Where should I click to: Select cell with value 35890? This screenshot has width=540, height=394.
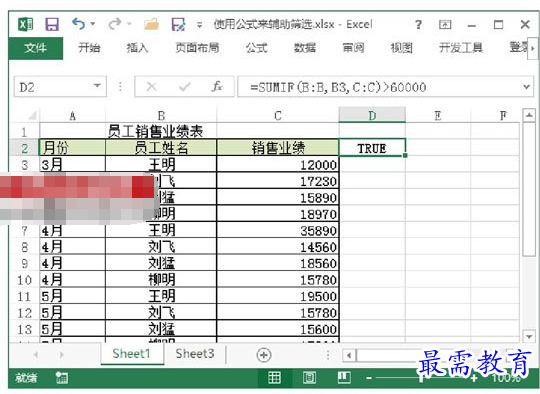point(278,230)
